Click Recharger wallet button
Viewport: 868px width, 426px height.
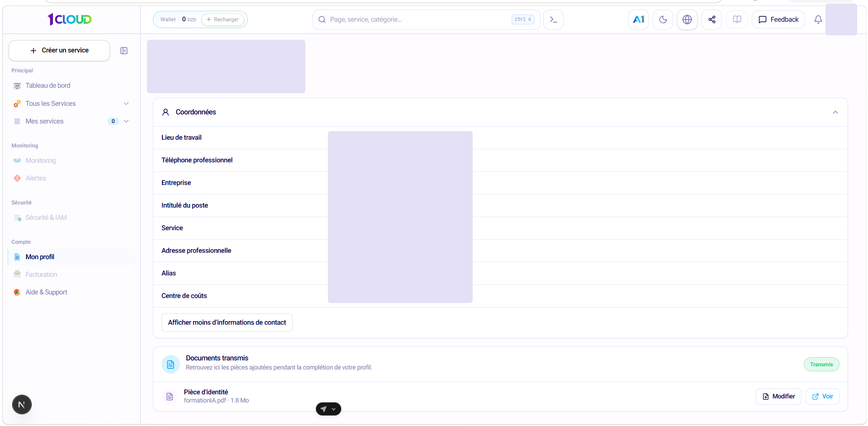click(x=223, y=19)
